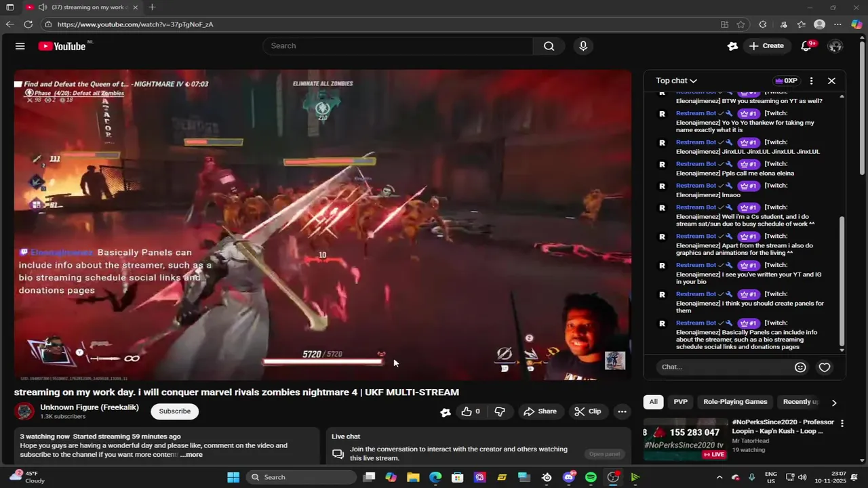Reload the page in browser
868x488 pixels.
pyautogui.click(x=28, y=24)
